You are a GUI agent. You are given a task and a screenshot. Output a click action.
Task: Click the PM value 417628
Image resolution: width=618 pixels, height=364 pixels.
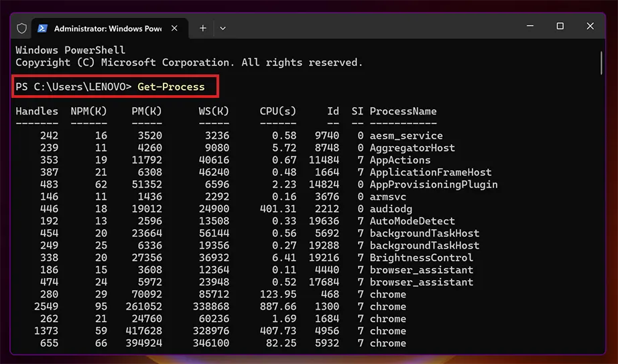(x=144, y=331)
